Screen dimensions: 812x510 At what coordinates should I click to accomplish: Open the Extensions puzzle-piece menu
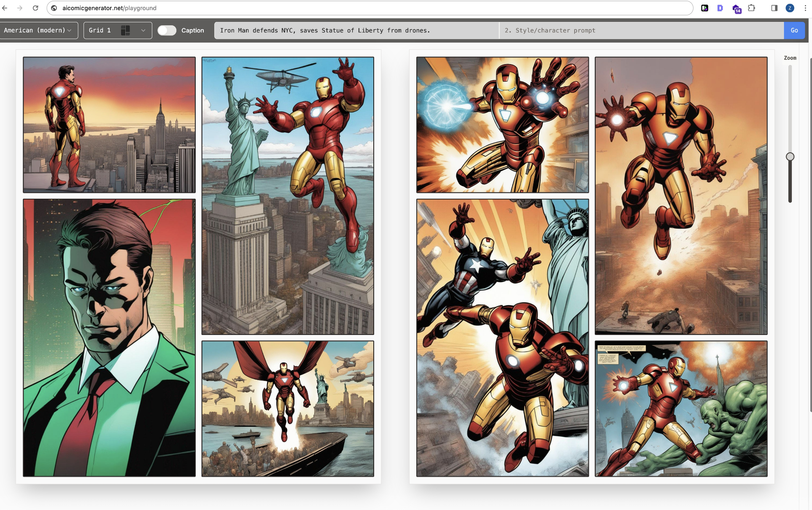(x=752, y=8)
